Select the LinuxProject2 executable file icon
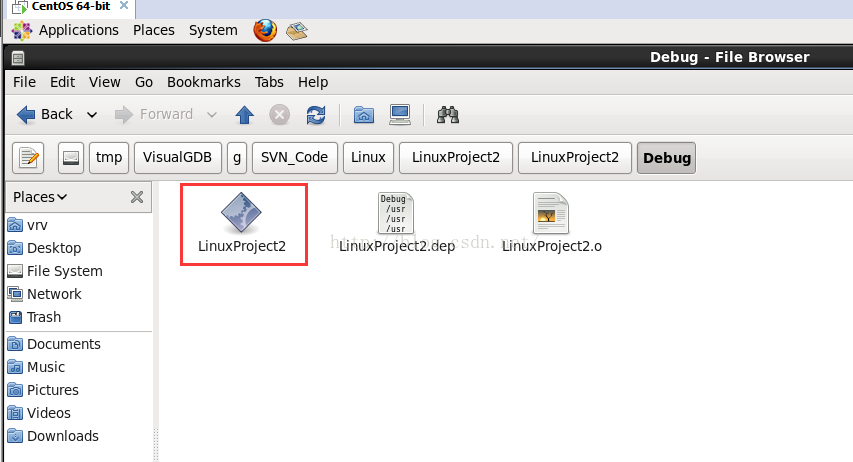Screen dimensions: 853x462 click(x=242, y=212)
